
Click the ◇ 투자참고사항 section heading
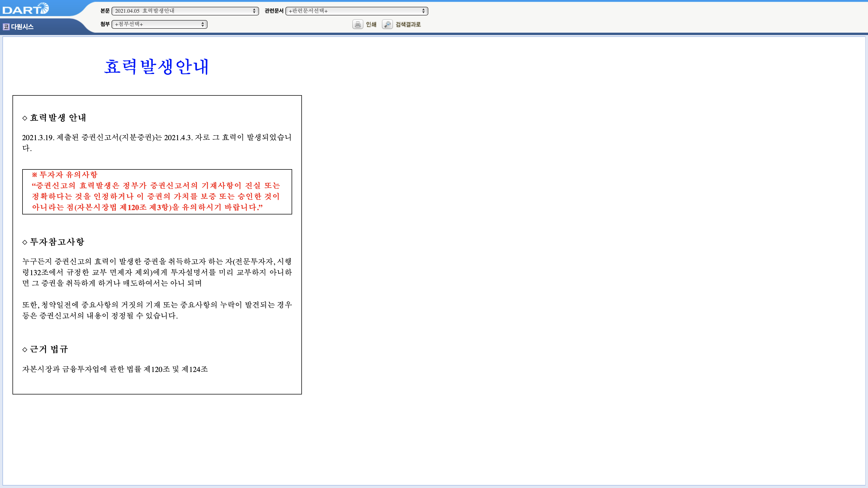point(54,242)
